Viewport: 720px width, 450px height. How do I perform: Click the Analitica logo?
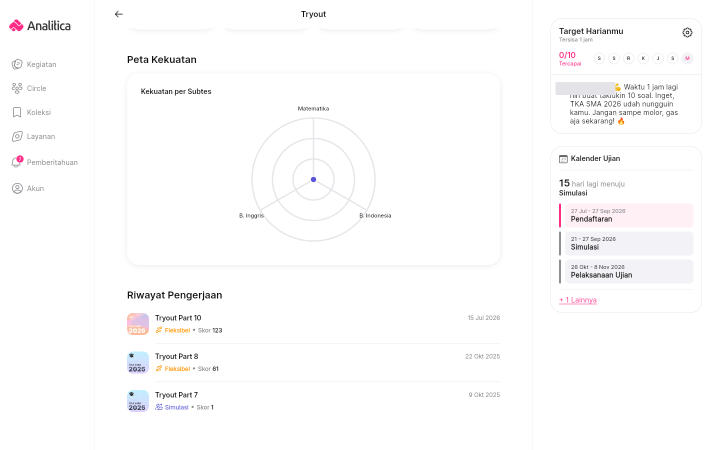tap(40, 26)
